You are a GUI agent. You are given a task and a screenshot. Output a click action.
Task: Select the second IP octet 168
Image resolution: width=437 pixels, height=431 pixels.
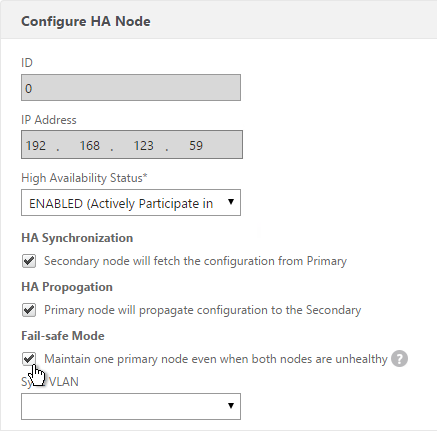[x=90, y=146]
